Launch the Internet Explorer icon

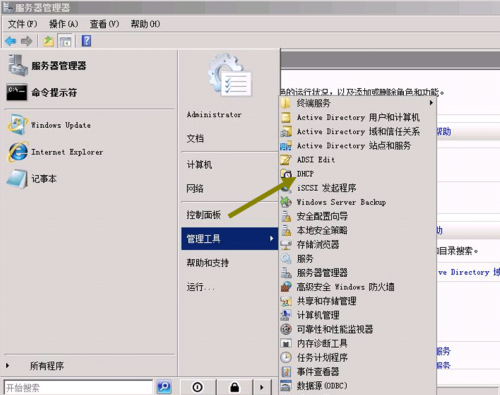click(17, 152)
